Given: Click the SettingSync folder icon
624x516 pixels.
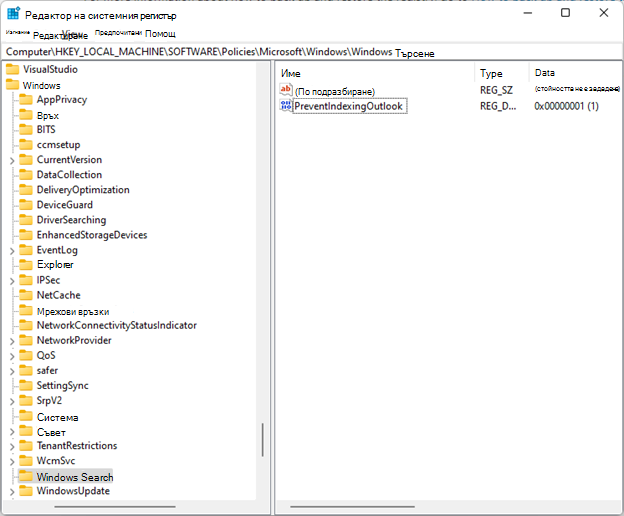Looking at the screenshot, I should coord(26,385).
